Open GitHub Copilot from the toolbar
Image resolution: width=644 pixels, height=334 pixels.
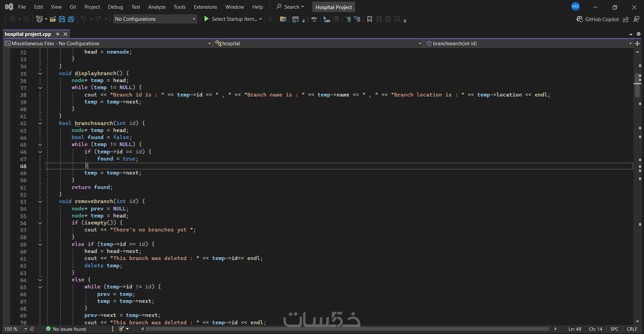pyautogui.click(x=598, y=19)
